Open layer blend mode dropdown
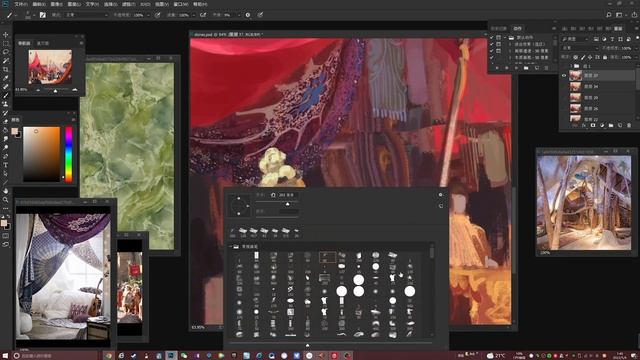640x360 pixels. [580, 48]
